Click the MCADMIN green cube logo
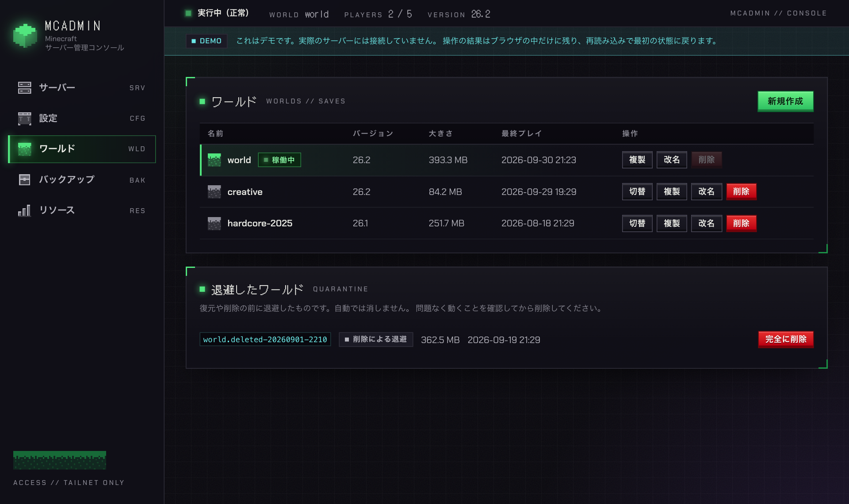 click(x=25, y=35)
